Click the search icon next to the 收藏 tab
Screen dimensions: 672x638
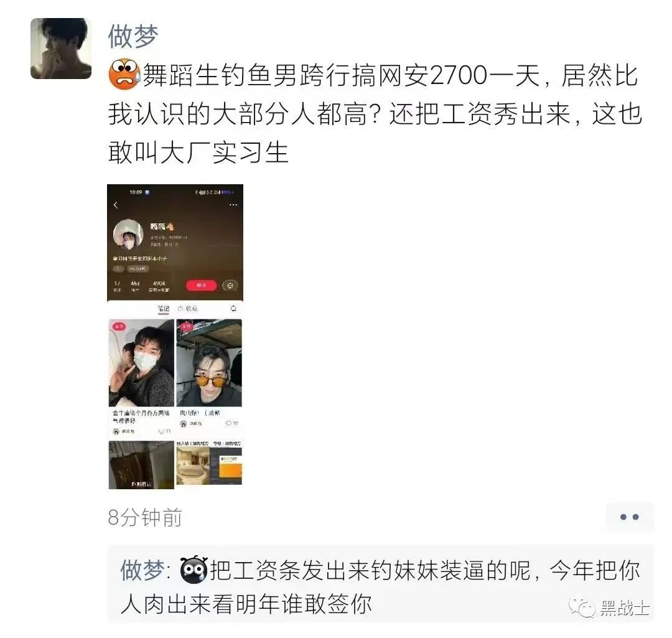233,308
